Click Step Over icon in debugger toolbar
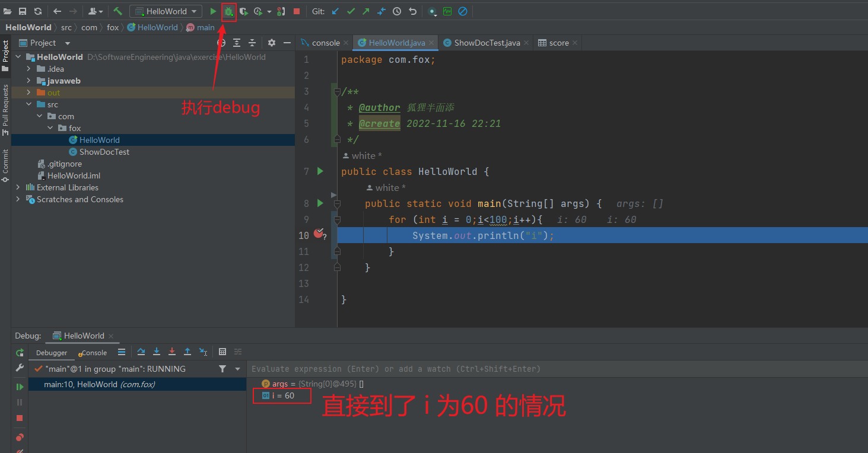Viewport: 868px width, 453px height. 141,352
